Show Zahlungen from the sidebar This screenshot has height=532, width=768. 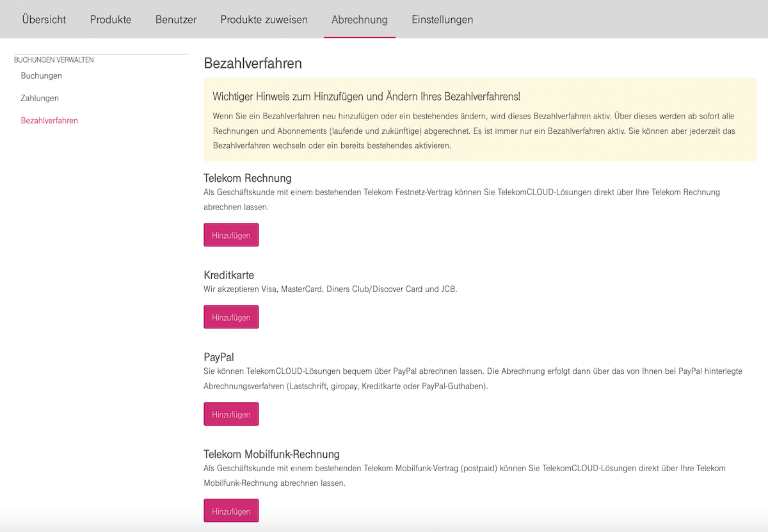click(x=40, y=98)
